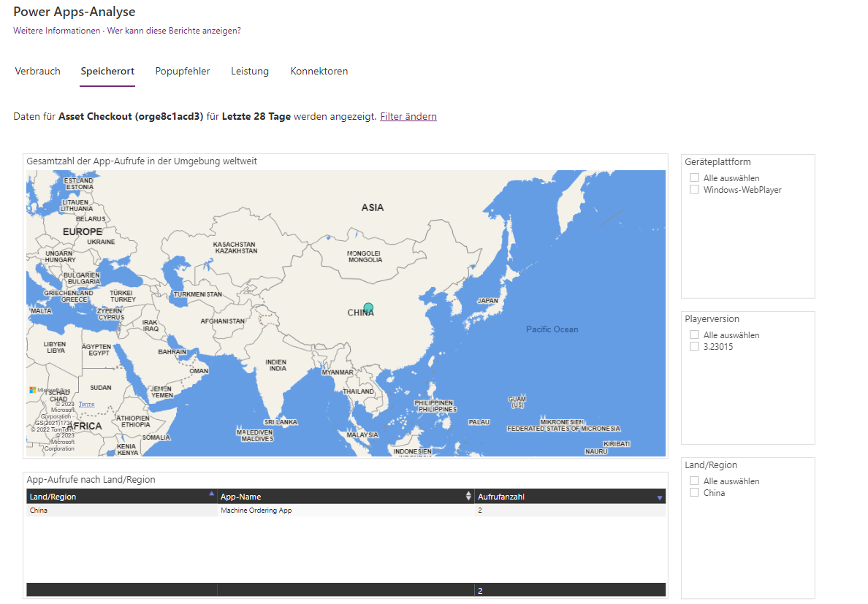Click the TÜRKEI TURKEY map label
868x604 pixels.
(x=122, y=296)
